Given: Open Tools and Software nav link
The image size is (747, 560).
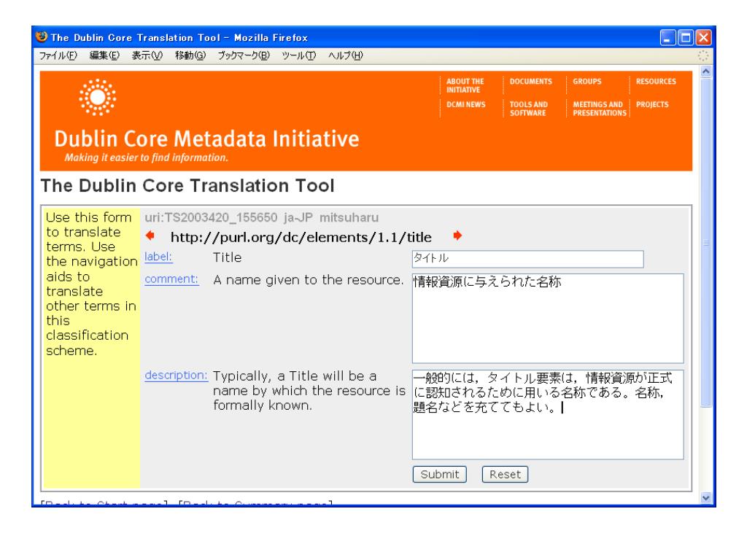Looking at the screenshot, I should click(x=529, y=109).
